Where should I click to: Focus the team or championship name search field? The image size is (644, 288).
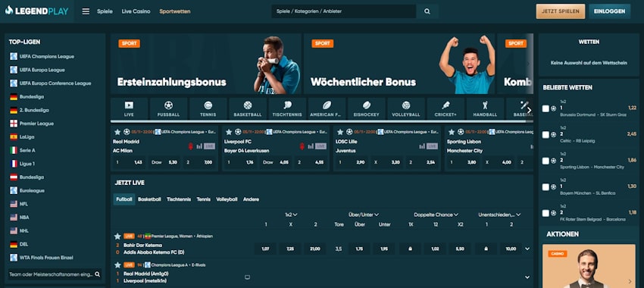(x=51, y=274)
